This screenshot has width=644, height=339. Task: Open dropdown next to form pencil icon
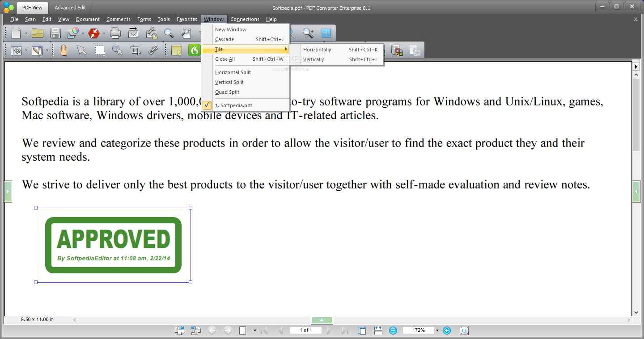pos(47,50)
